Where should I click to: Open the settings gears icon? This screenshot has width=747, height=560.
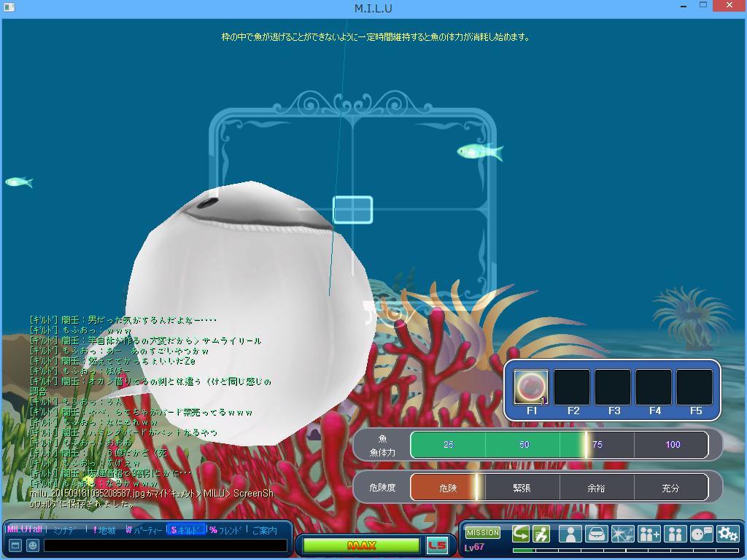tap(727, 534)
